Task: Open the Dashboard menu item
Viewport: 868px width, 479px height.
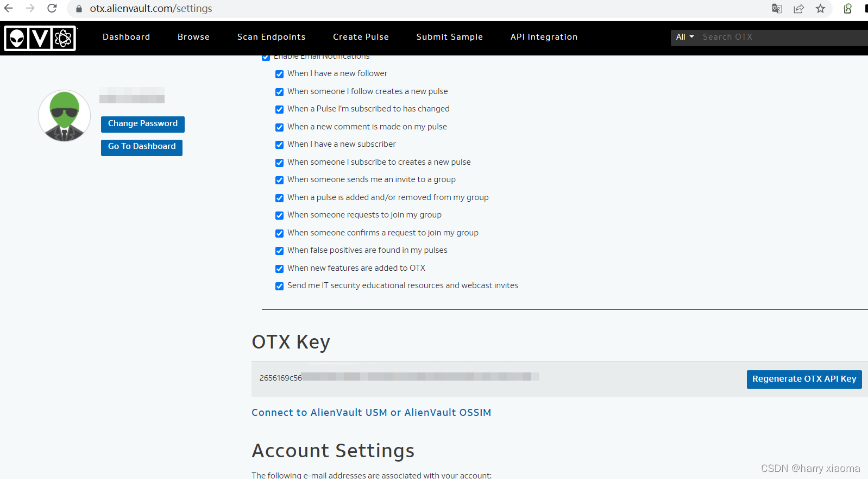Action: pos(126,37)
